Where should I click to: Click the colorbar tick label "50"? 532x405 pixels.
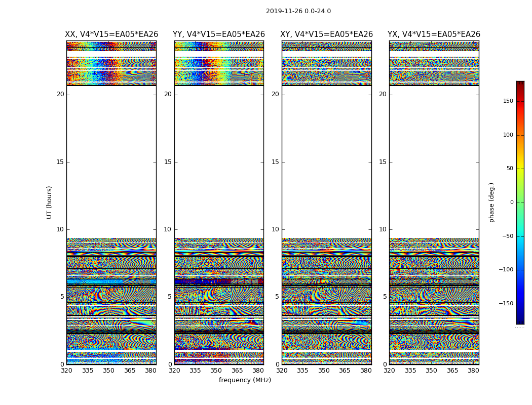click(x=510, y=169)
